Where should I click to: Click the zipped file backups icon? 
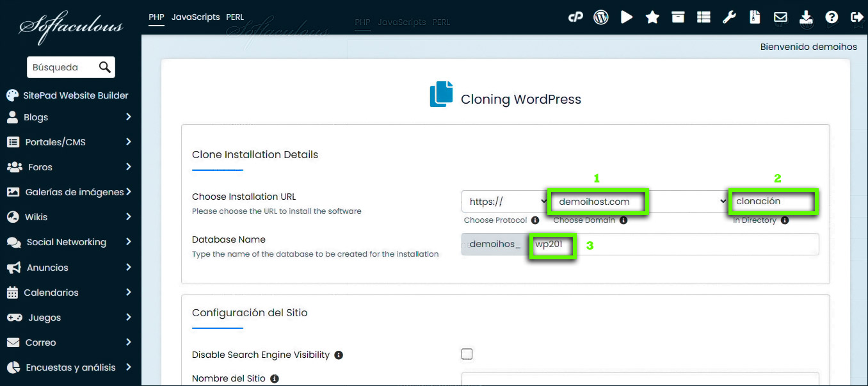pyautogui.click(x=755, y=17)
